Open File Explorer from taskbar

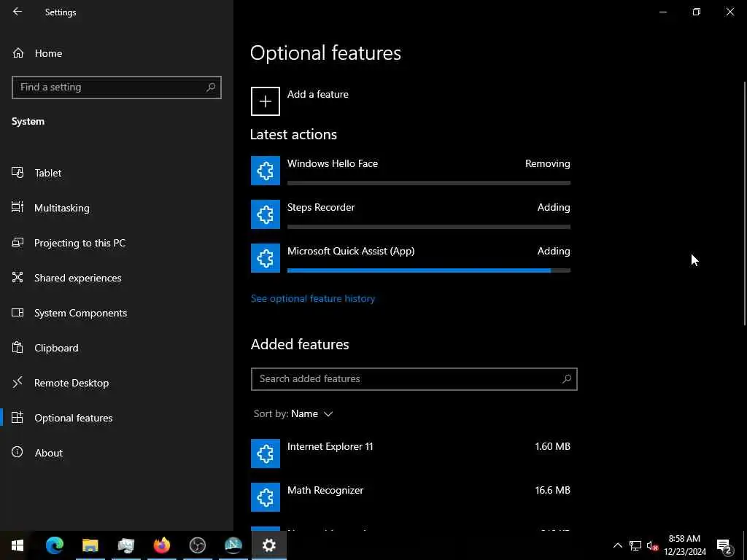pyautogui.click(x=90, y=545)
